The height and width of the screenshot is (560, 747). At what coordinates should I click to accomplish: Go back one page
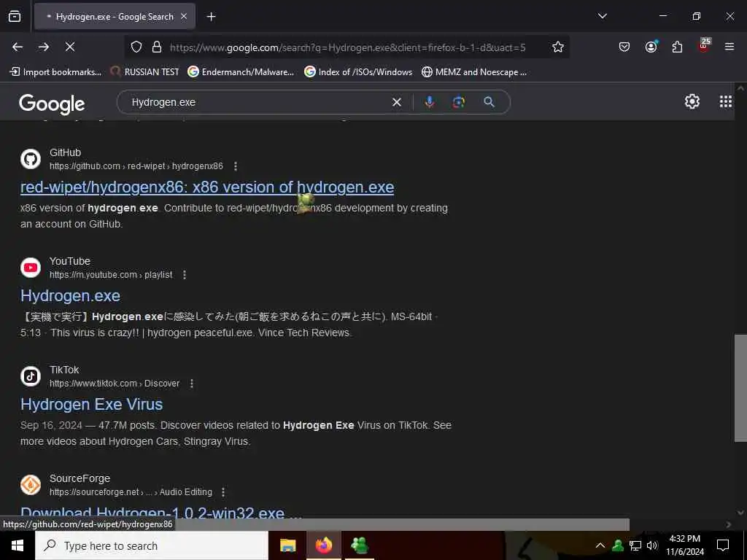click(x=18, y=47)
